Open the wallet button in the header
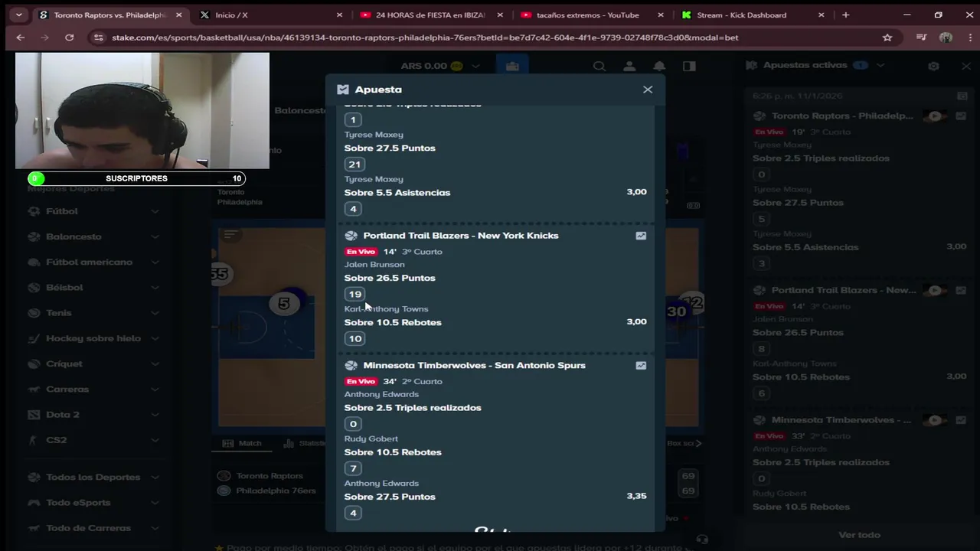Image resolution: width=980 pixels, height=551 pixels. click(512, 67)
